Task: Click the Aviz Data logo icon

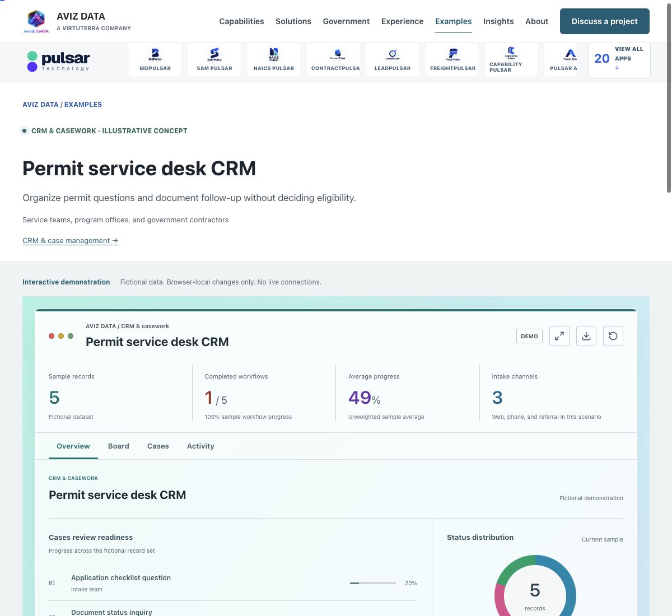Action: tap(36, 21)
